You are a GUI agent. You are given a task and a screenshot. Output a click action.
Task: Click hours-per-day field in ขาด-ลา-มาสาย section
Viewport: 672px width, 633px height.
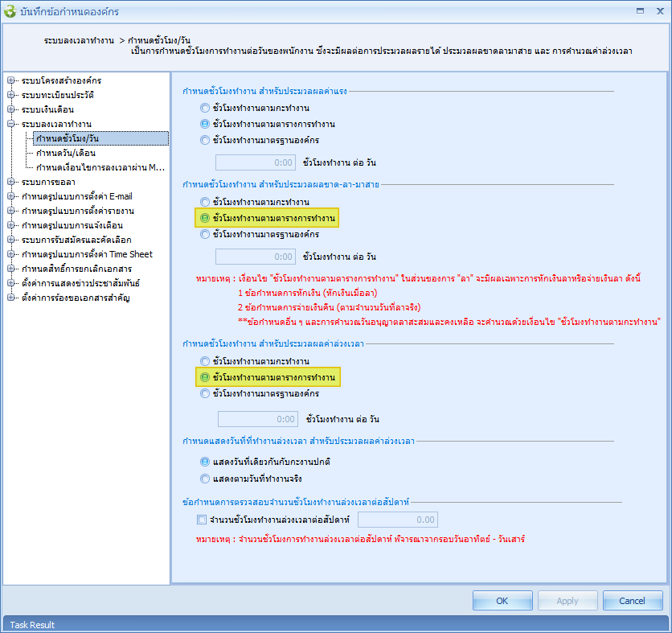[256, 257]
